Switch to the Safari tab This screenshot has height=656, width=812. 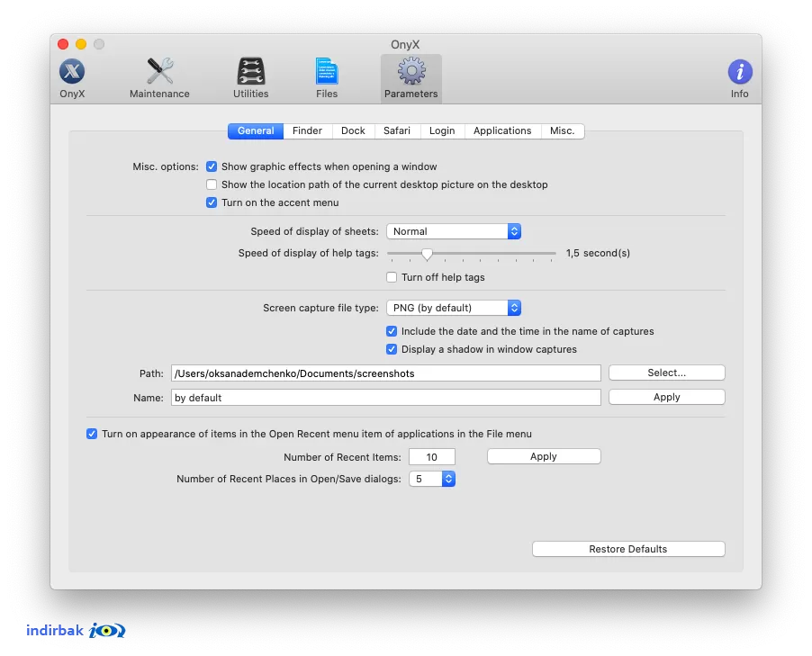(397, 131)
